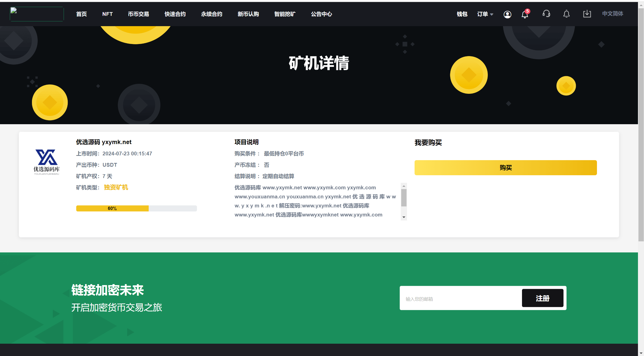Select 快速合约 from the navigation
Viewport: 644px width, 356px height.
tap(175, 14)
